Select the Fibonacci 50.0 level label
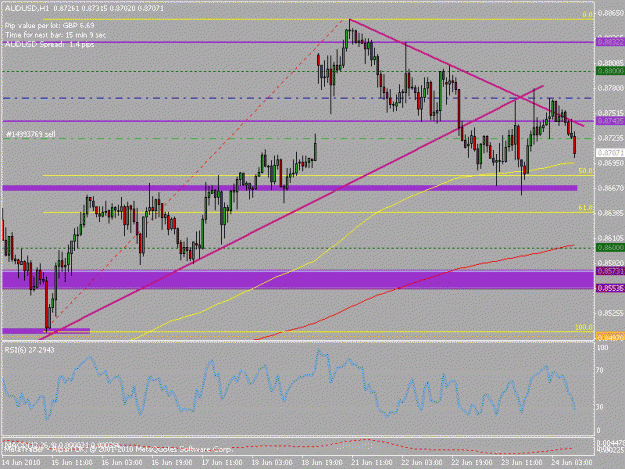625x469 pixels. pyautogui.click(x=585, y=171)
